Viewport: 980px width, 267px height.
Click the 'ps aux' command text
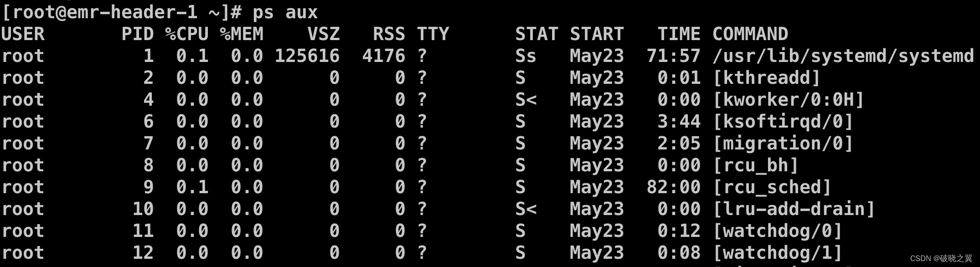tap(285, 12)
